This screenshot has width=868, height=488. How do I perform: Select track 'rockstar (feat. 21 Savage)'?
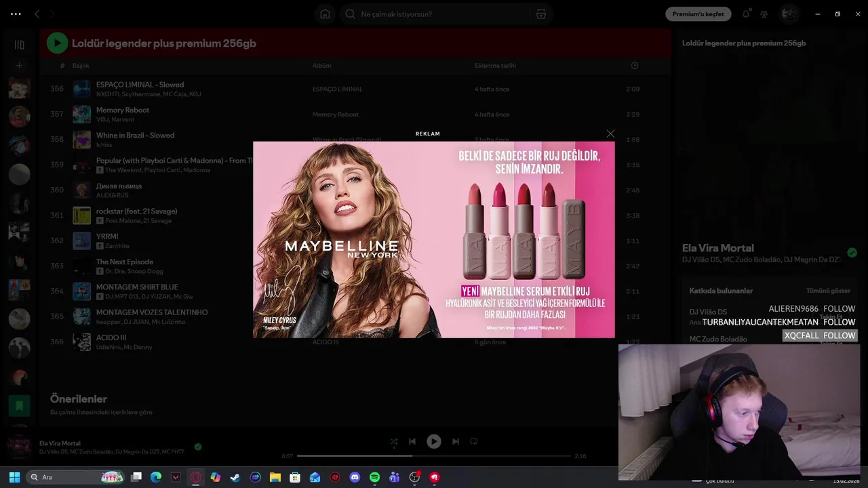click(136, 211)
